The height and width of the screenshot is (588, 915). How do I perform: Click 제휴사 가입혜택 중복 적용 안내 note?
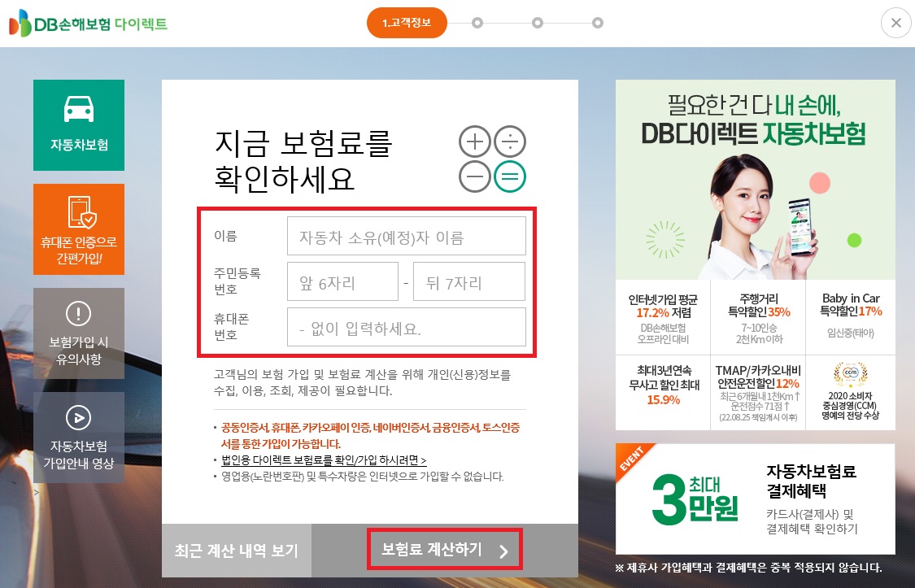point(749,568)
